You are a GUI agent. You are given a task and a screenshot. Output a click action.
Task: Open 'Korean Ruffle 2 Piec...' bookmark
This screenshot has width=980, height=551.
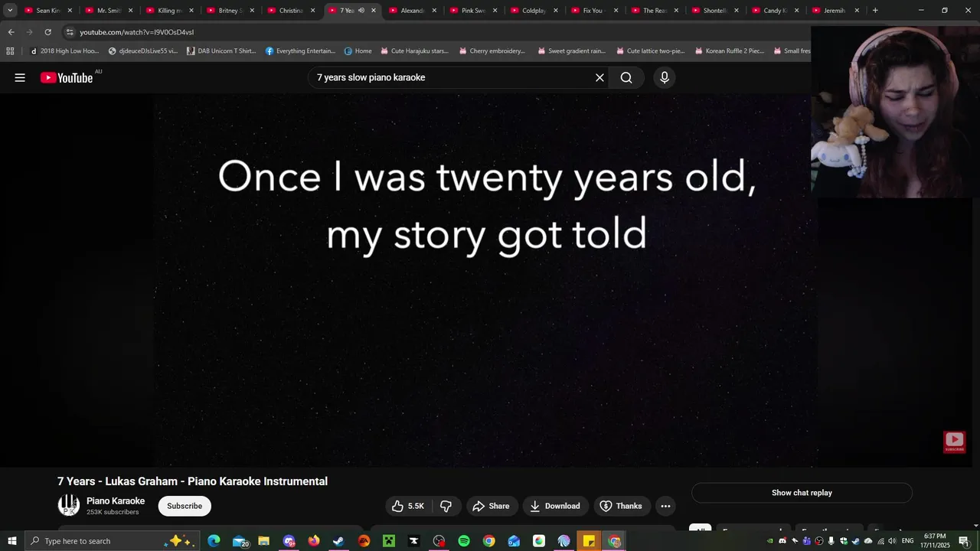pyautogui.click(x=729, y=51)
